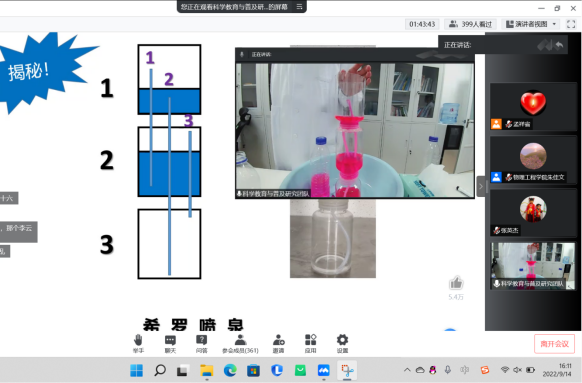This screenshot has width=582, height=383.
Task: Open meeting 设置 gear icon
Action: pos(342,343)
